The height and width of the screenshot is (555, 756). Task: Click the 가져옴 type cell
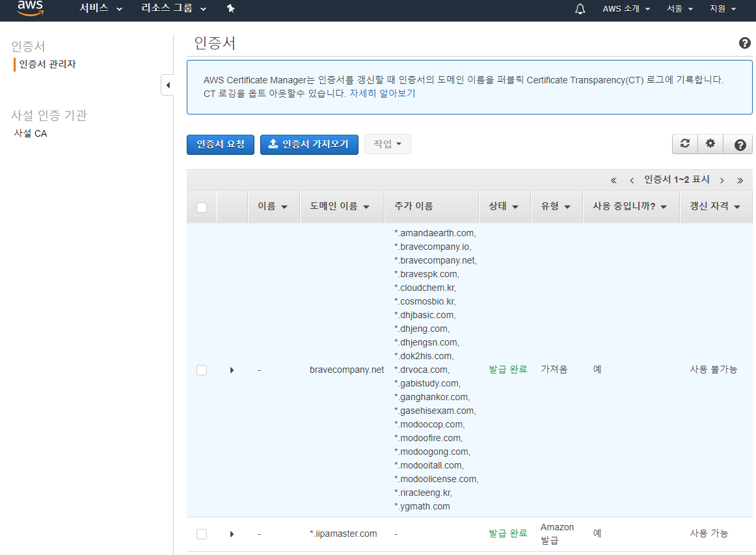[554, 370]
